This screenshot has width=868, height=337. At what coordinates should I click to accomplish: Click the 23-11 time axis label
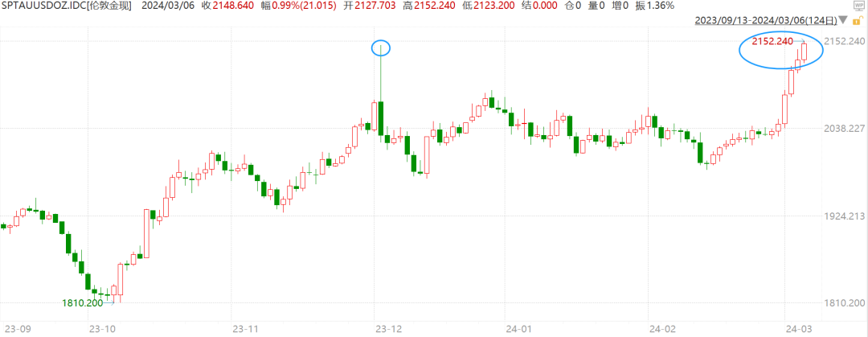(248, 328)
